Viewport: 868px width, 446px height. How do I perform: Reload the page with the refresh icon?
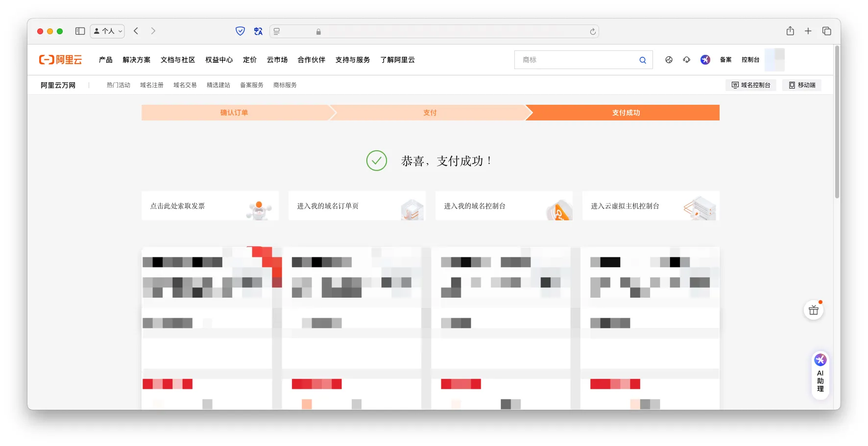point(592,32)
